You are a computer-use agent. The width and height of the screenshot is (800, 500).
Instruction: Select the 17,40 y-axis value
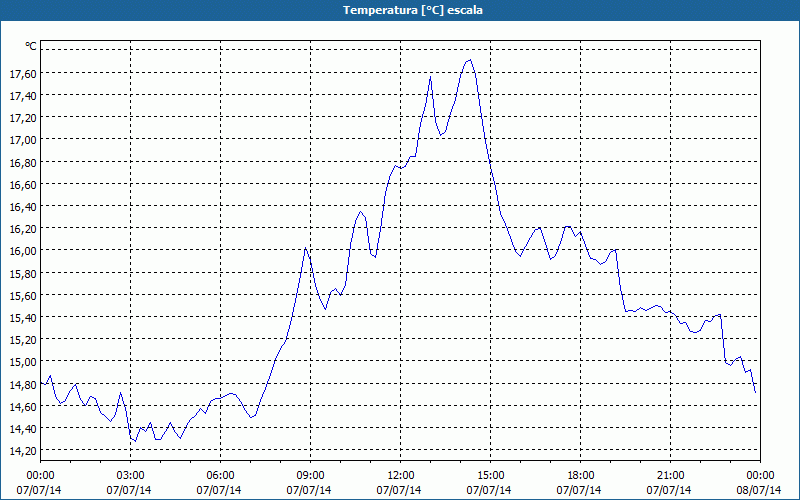23,96
